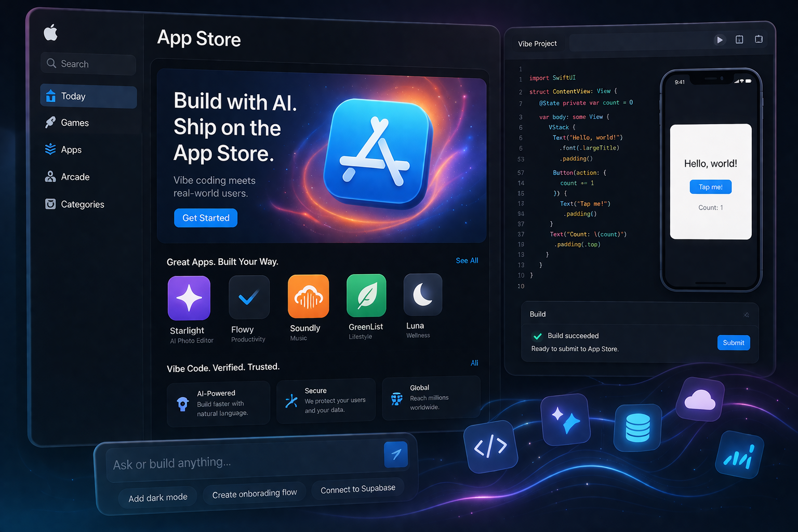Open Apps in the sidebar

tap(88, 150)
